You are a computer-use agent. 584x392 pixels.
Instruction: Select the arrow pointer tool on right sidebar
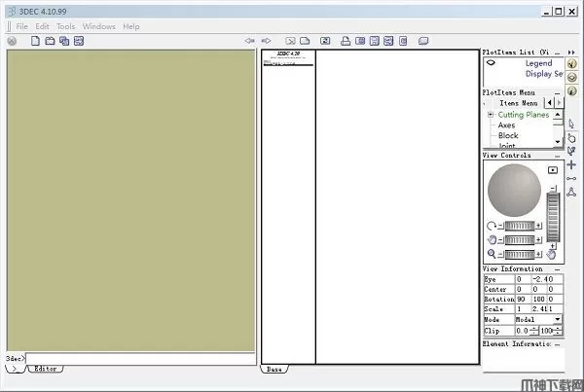(571, 124)
